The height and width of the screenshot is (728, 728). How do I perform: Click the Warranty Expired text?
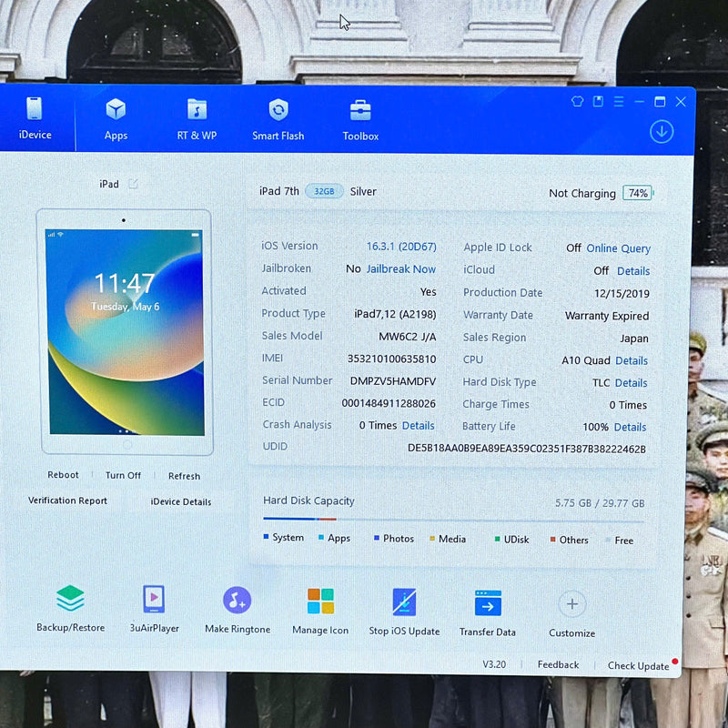[607, 316]
